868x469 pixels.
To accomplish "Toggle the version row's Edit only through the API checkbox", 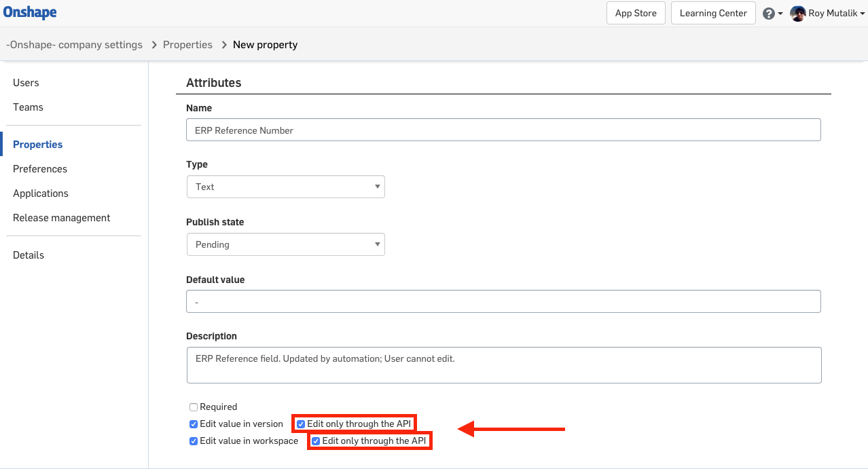I will 301,424.
